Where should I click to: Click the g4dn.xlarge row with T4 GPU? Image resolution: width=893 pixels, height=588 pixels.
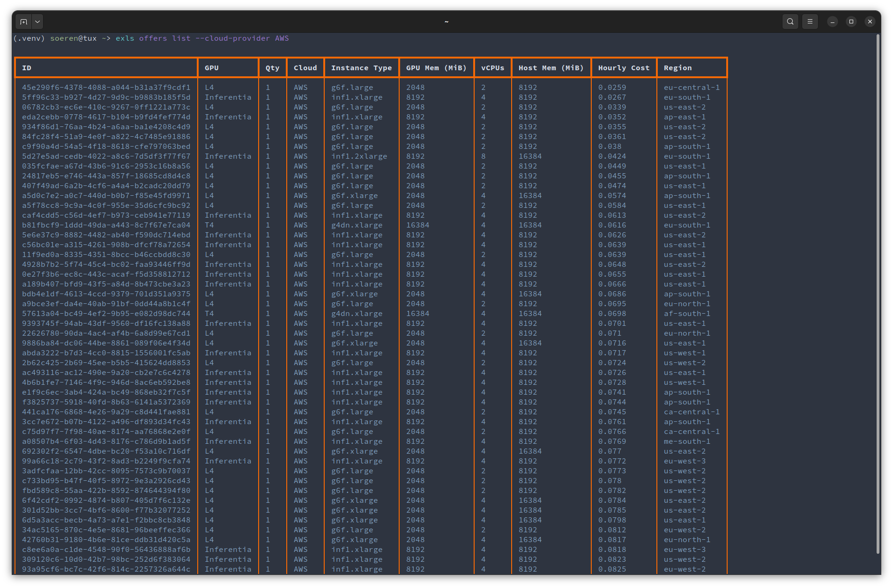[x=357, y=225]
